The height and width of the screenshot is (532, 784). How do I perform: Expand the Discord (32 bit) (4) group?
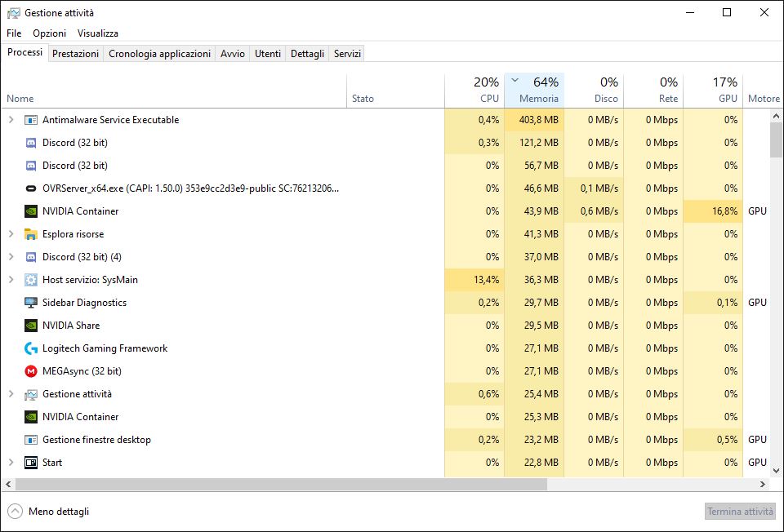(11, 257)
